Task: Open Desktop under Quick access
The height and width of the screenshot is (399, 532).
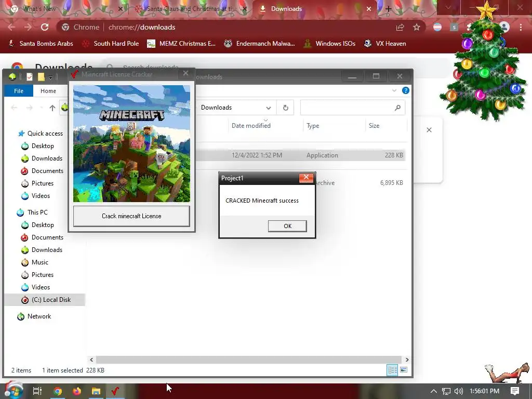Action: pyautogui.click(x=37, y=146)
